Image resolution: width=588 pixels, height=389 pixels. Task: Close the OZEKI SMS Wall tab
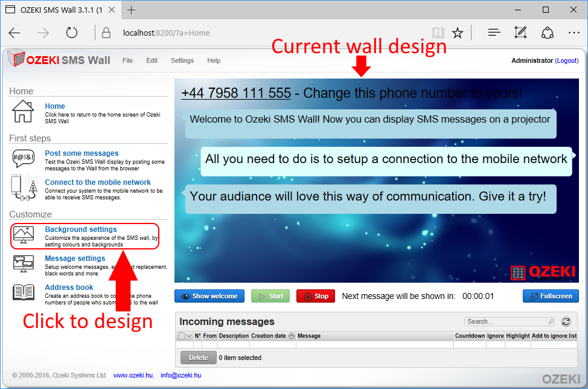(x=112, y=10)
